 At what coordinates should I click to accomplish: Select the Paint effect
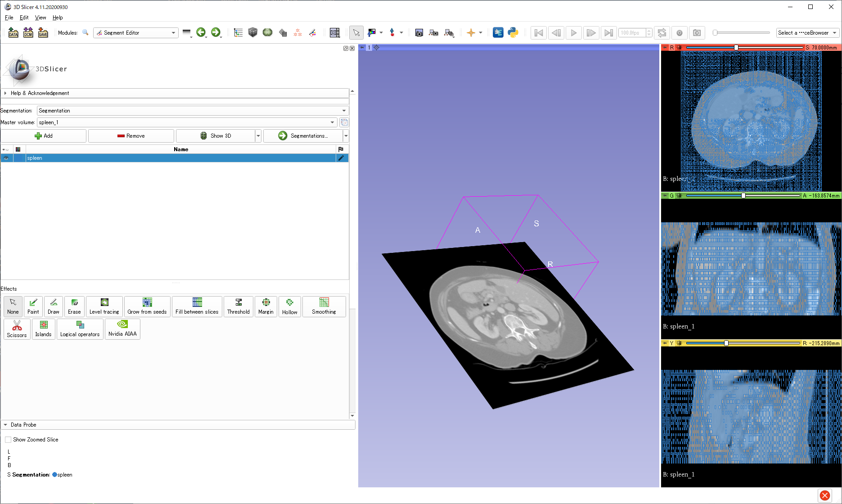33,306
